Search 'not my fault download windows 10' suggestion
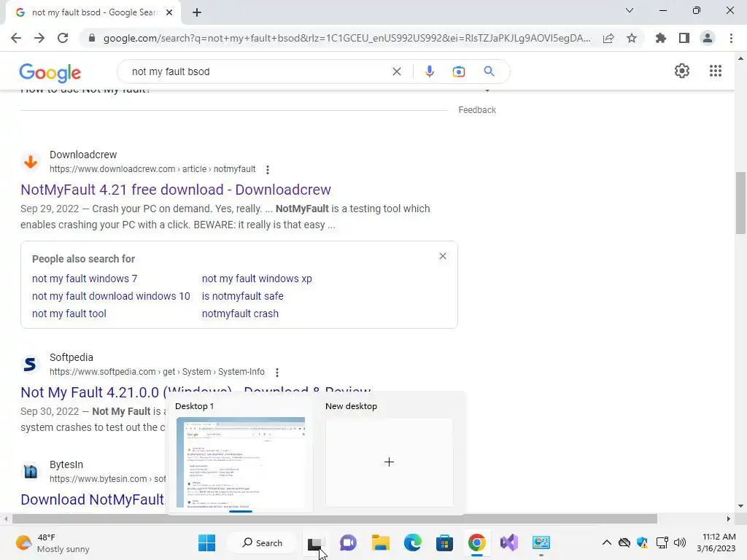Screen dimensions: 747x560 111,296
